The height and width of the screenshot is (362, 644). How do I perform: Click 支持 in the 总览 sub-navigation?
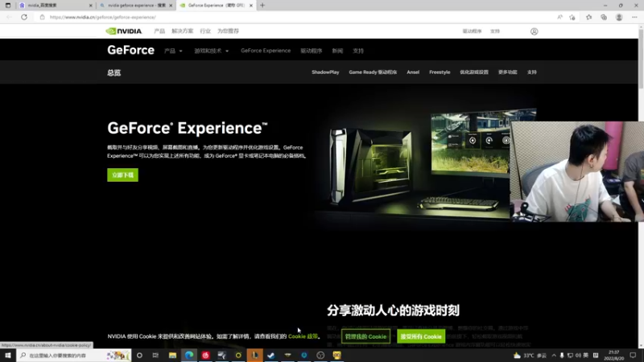coord(532,72)
